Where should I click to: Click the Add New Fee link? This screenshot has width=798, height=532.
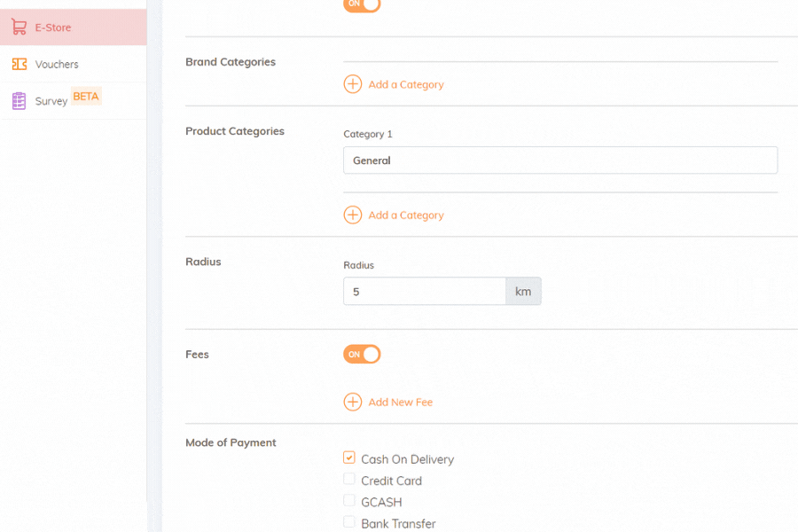(401, 403)
